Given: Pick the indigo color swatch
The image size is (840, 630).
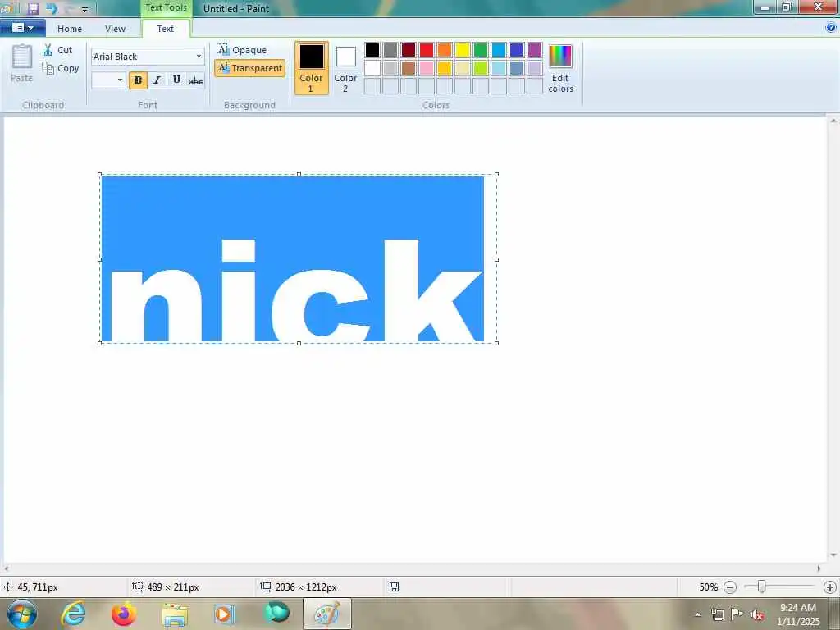Looking at the screenshot, I should [x=517, y=50].
